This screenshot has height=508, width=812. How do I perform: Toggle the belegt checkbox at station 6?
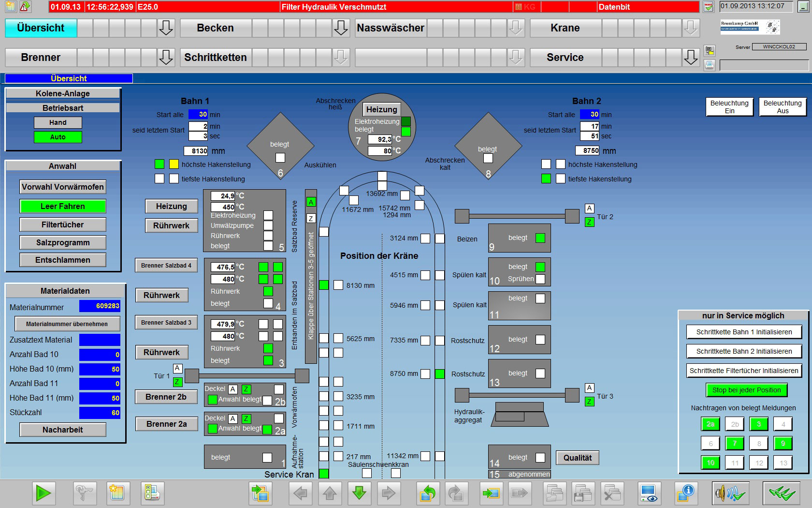(280, 158)
